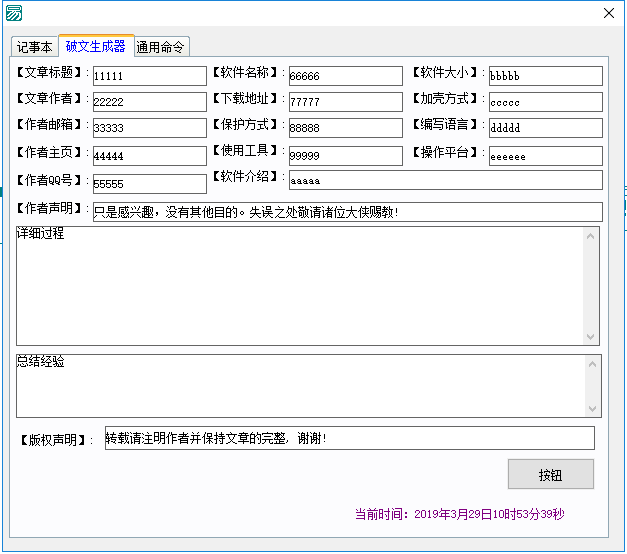Click the 操作平台 field with eeeeee

[546, 156]
